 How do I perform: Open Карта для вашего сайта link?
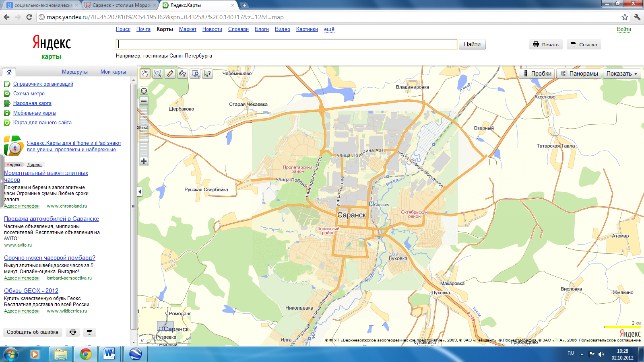(42, 123)
